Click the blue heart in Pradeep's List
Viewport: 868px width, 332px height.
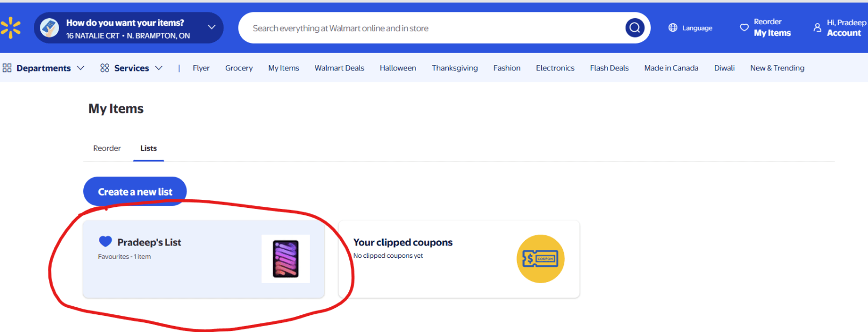(x=105, y=242)
